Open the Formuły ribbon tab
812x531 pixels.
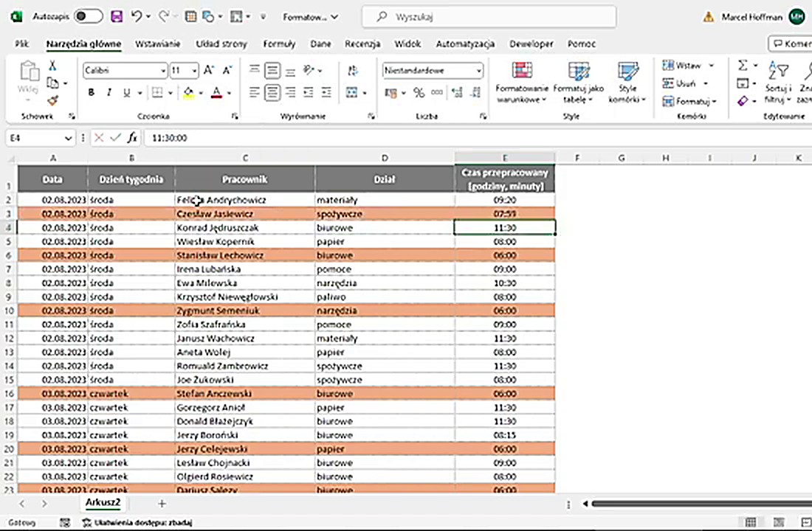point(279,44)
